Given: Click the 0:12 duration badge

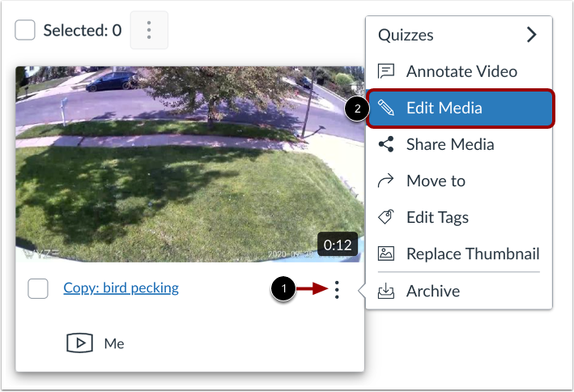Looking at the screenshot, I should pos(338,245).
